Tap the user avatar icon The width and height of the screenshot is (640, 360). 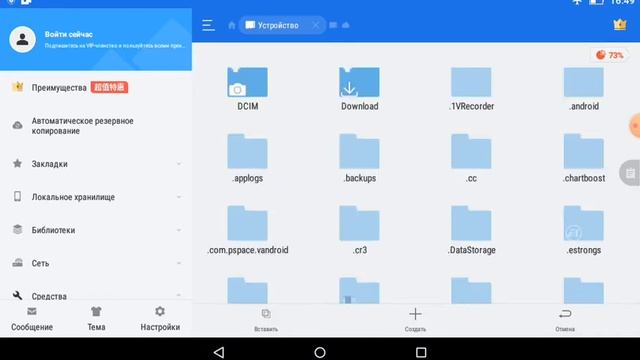(x=22, y=39)
